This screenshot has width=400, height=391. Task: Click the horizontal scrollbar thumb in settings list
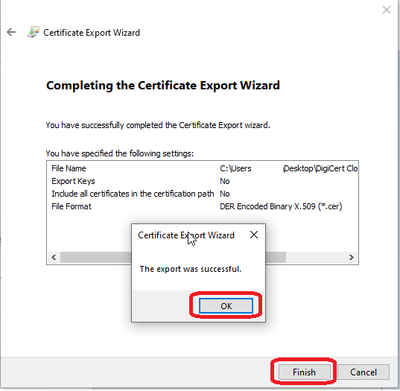173,257
